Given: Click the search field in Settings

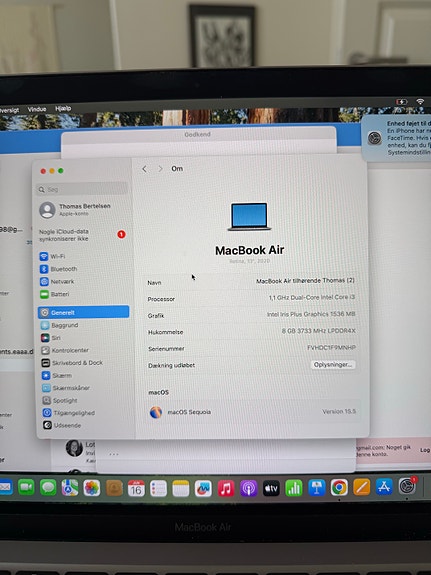Looking at the screenshot, I should click(82, 190).
